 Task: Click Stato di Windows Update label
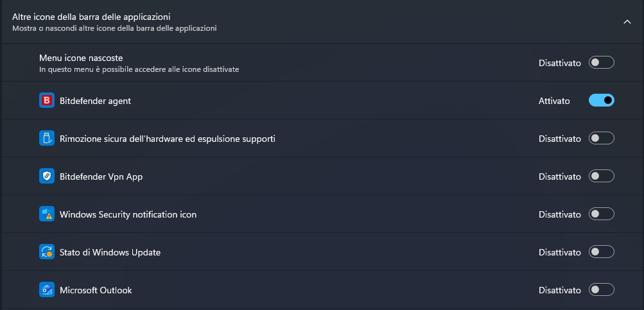point(110,252)
